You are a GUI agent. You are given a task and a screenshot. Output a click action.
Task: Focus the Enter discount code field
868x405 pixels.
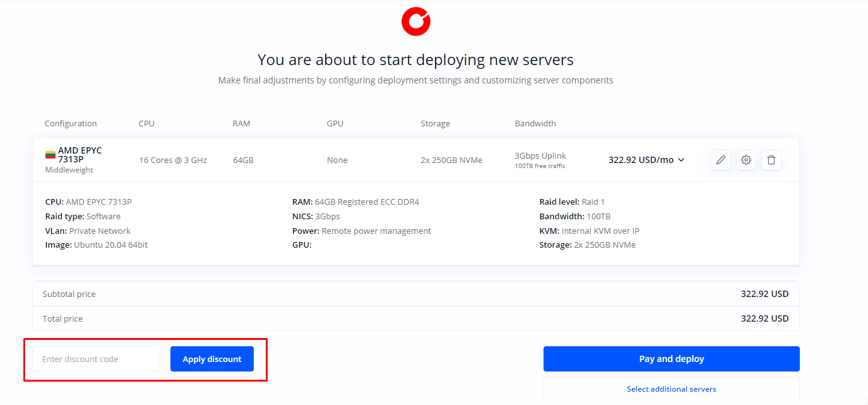pos(97,359)
